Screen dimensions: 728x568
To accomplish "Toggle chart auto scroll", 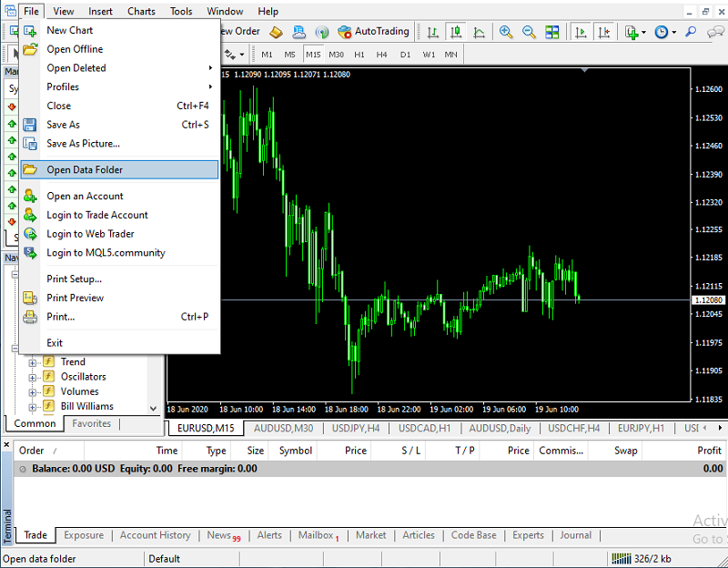I will pyautogui.click(x=581, y=32).
